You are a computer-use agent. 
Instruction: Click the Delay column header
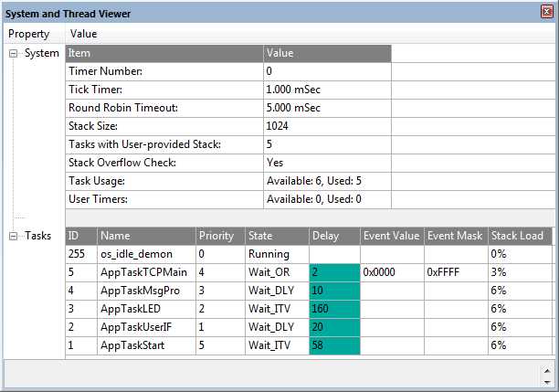334,236
